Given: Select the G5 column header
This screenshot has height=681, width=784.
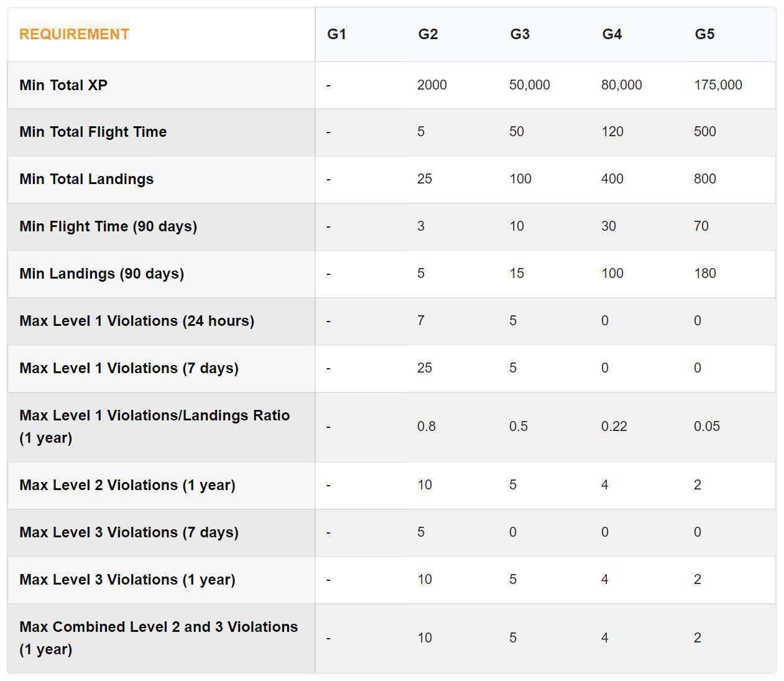Looking at the screenshot, I should (x=704, y=34).
